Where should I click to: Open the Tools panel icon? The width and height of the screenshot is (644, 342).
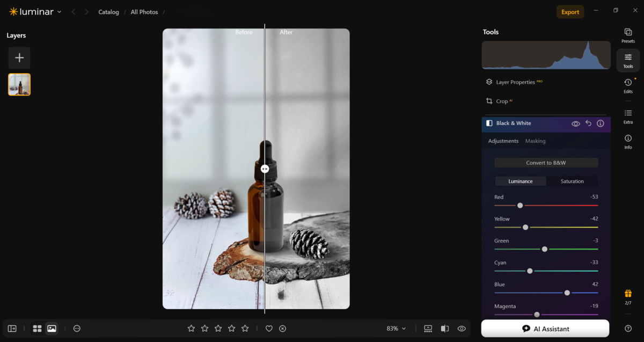[628, 61]
